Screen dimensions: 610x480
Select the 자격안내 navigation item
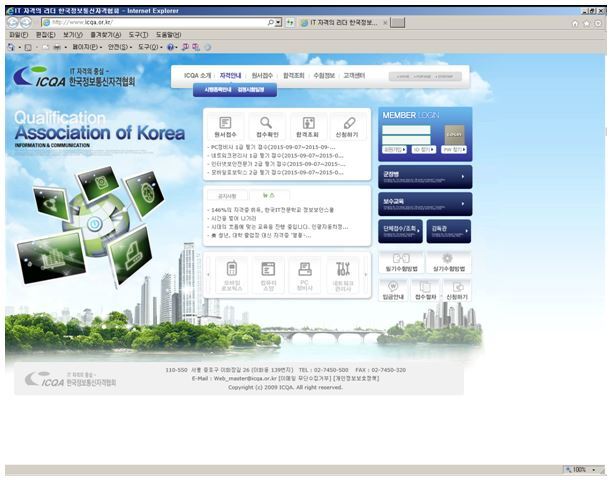click(x=230, y=75)
